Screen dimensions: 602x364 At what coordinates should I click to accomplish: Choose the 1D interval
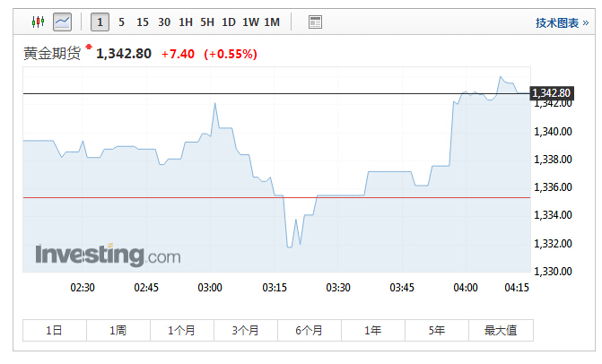click(229, 22)
